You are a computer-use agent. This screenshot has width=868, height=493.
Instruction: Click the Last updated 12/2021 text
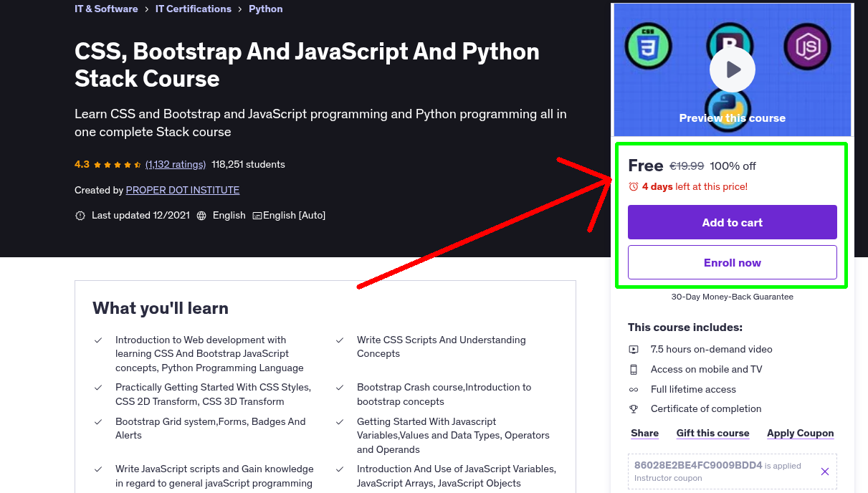[x=140, y=216]
